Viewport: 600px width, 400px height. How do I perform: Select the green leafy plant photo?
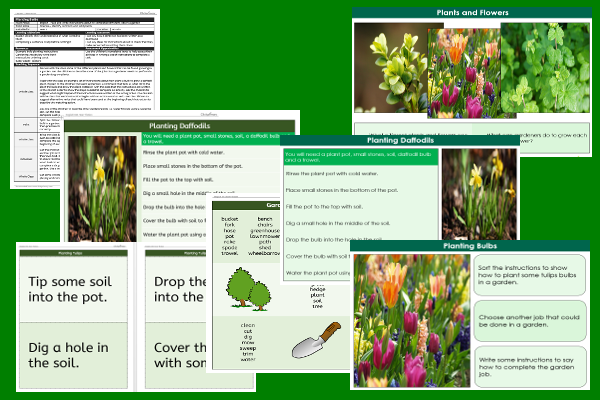tap(545, 67)
